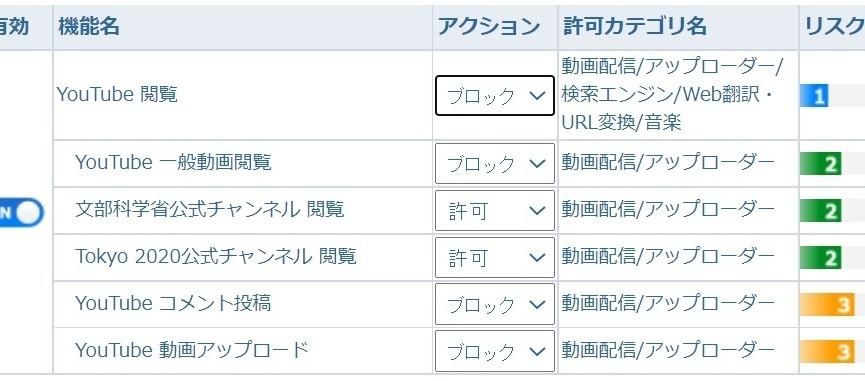This screenshot has width=865, height=381.
Task: Select the YouTube 動画アップロード row name
Action: [x=191, y=350]
